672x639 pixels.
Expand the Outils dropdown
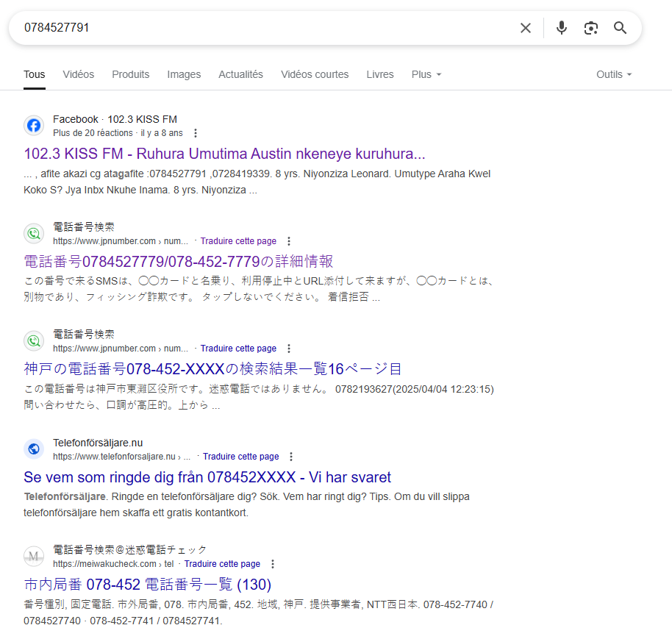[614, 74]
